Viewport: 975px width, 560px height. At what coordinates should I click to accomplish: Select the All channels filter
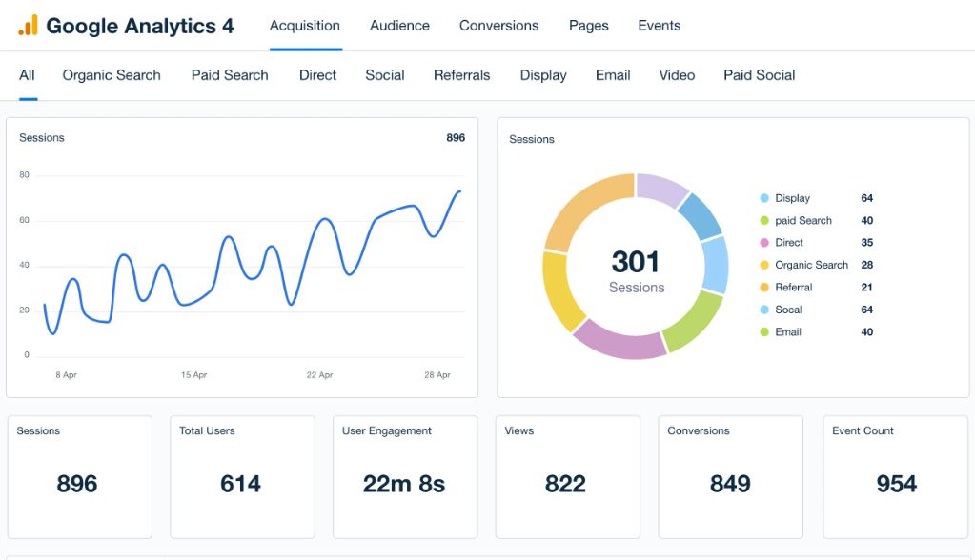click(x=27, y=75)
